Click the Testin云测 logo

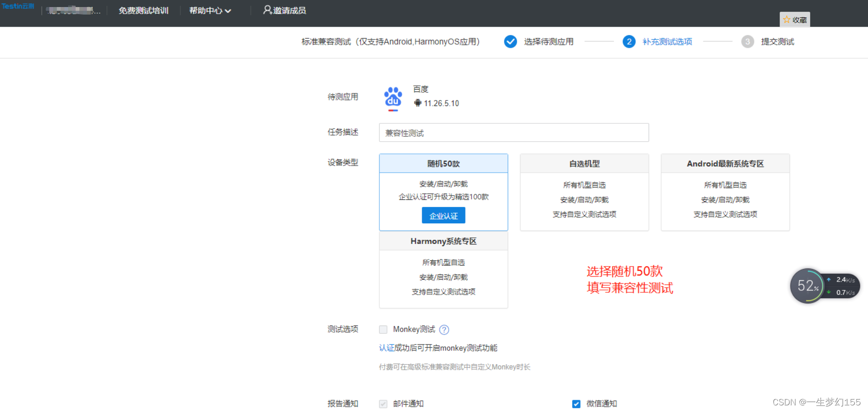tap(18, 6)
